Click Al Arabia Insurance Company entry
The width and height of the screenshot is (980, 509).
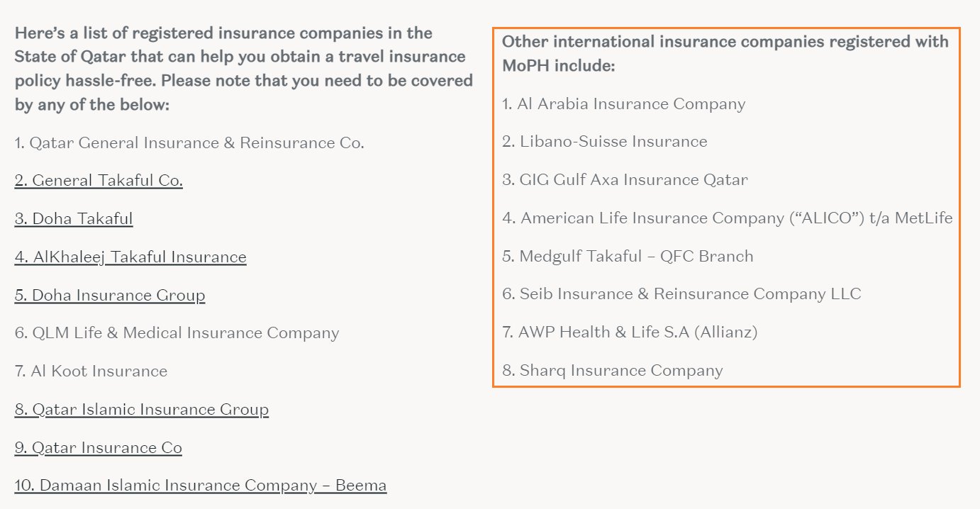coord(624,104)
